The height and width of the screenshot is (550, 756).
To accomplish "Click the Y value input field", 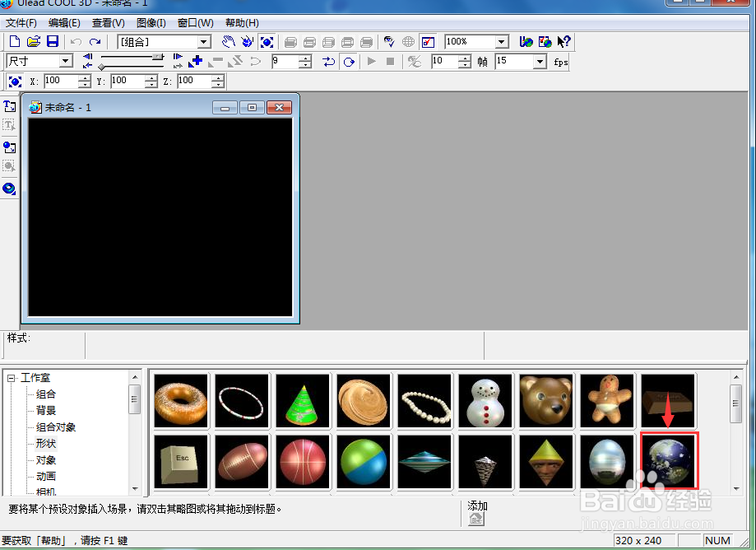I will pos(128,81).
